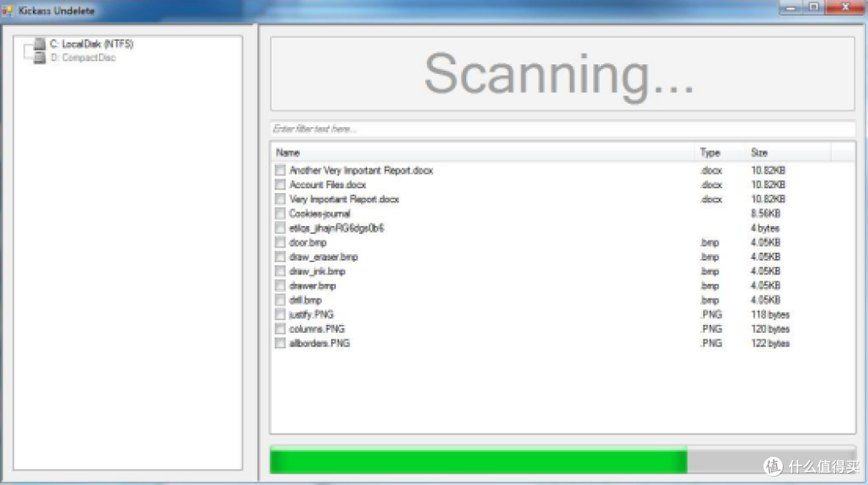This screenshot has width=868, height=485.
Task: Tick the columns.PNG checkbox
Action: pos(280,329)
